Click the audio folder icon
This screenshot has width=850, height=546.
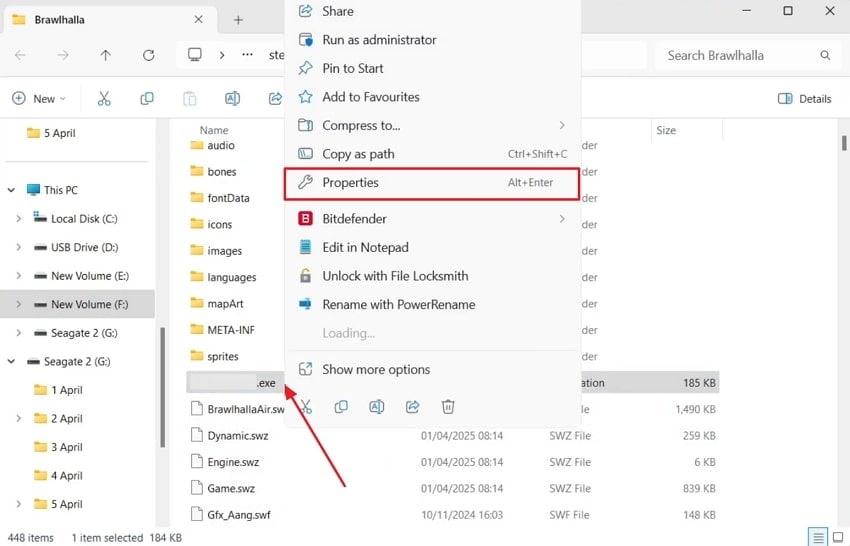pos(197,145)
